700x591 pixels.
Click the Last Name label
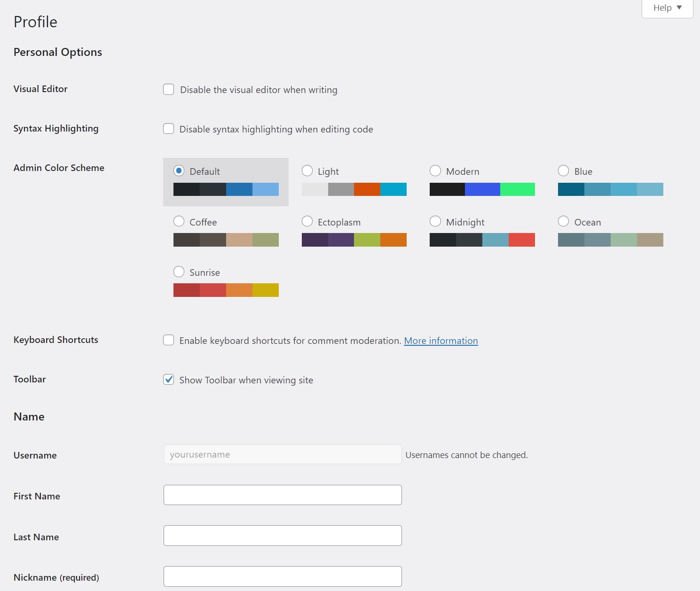36,537
